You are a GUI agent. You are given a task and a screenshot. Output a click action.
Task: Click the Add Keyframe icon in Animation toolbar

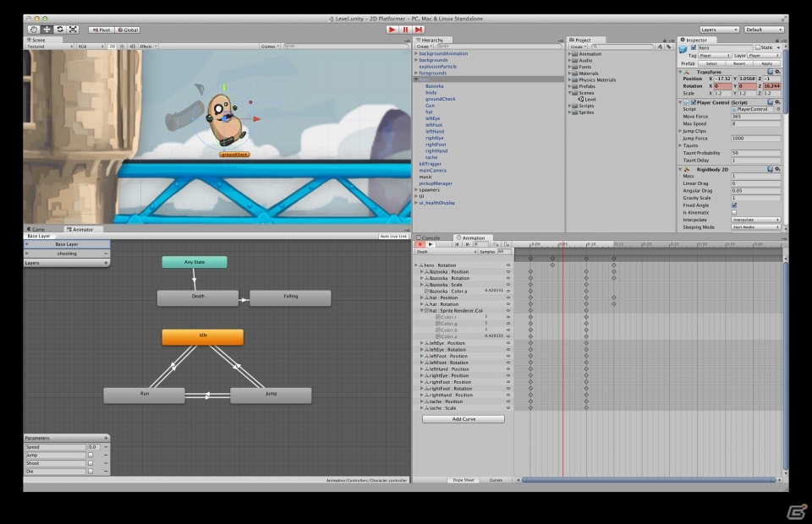496,244
